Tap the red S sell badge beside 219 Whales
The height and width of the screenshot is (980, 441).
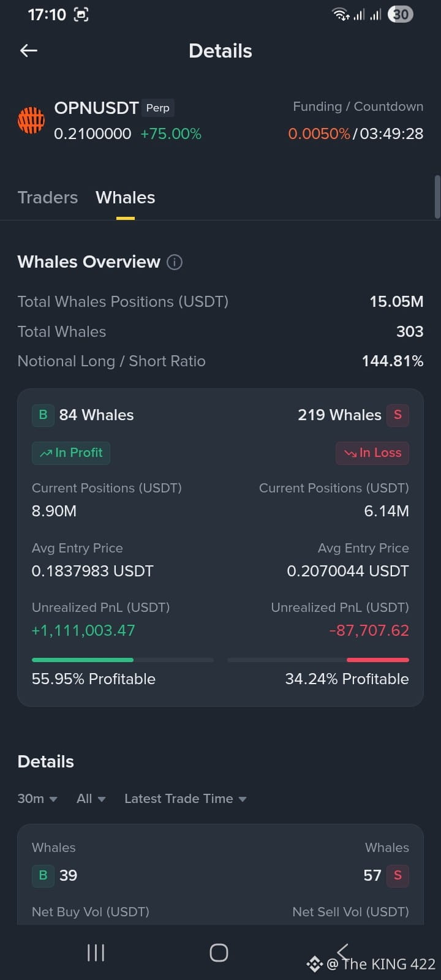coord(398,415)
